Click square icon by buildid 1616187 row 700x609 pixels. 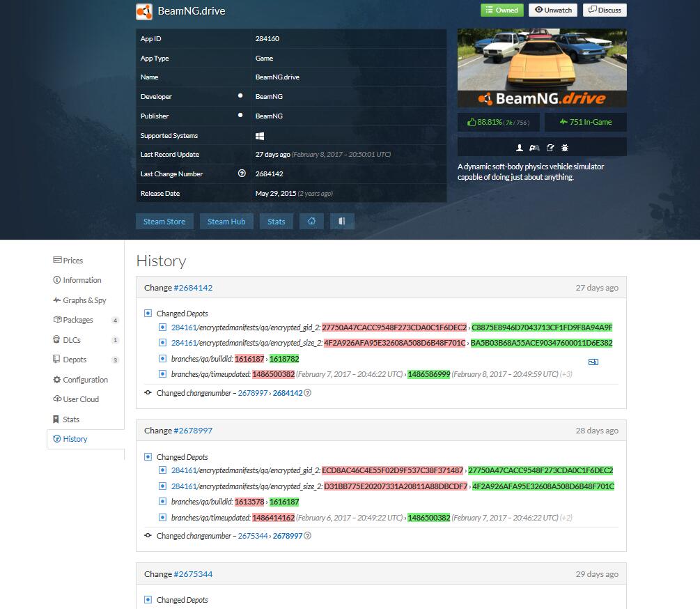[x=162, y=359]
